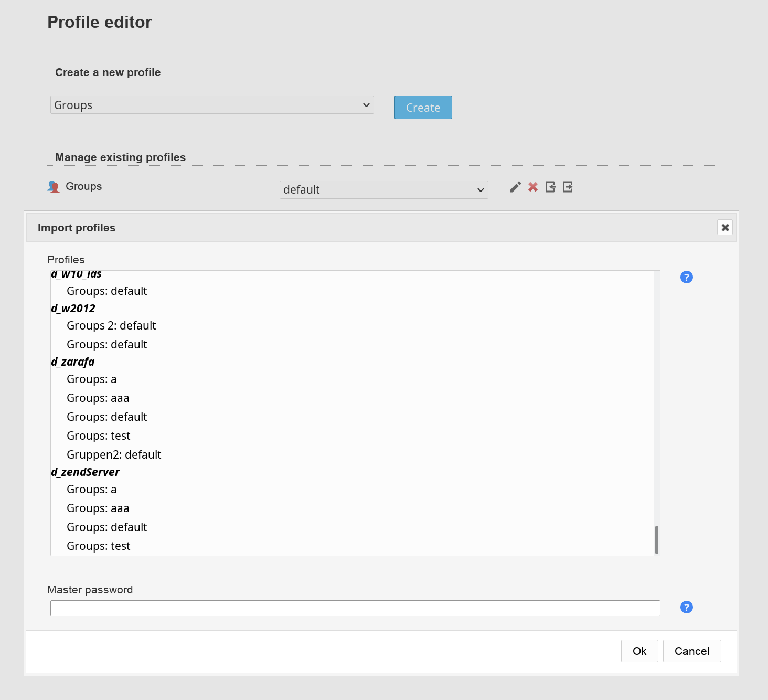Click the edit profile pencil icon

coord(515,187)
